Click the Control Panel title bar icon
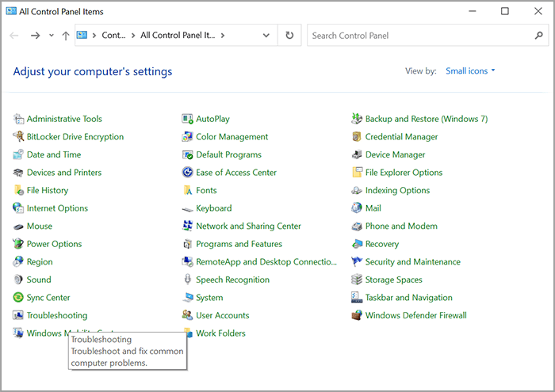Screen dimensions: 555x392 tap(11, 11)
